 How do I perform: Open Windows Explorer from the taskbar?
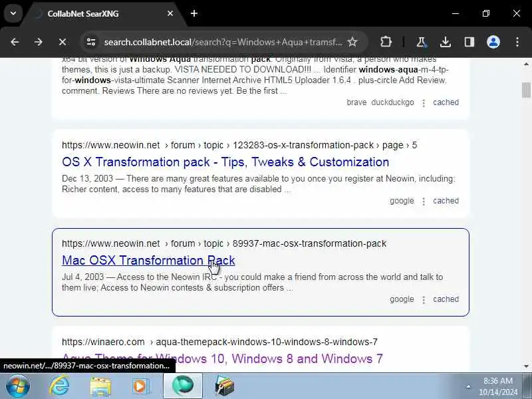(100, 386)
